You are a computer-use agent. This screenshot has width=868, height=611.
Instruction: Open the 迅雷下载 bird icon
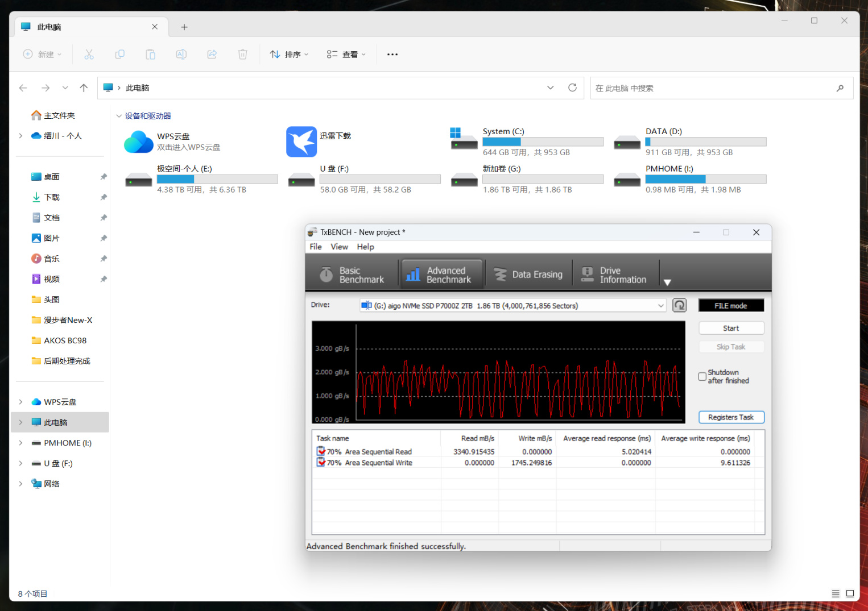pyautogui.click(x=301, y=142)
